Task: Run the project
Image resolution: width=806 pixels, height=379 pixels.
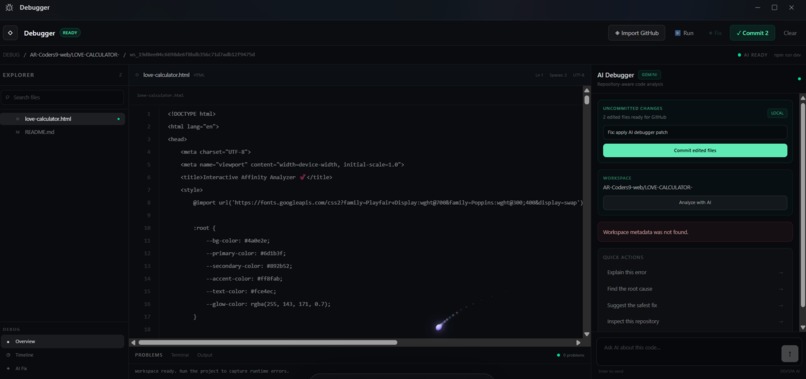Action: click(x=684, y=33)
